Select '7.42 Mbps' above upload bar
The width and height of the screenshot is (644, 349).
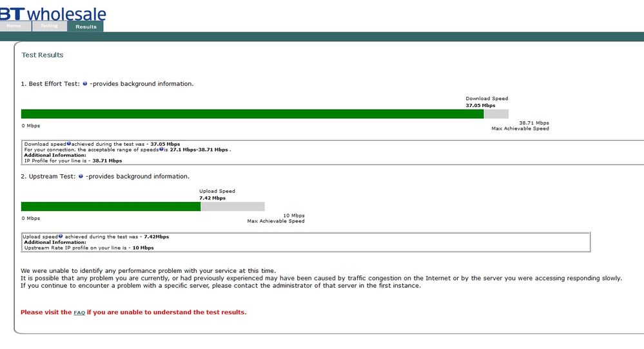click(212, 198)
